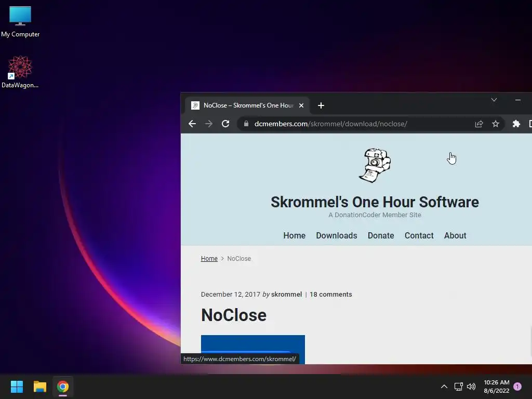Screen dimensions: 532x399
Task: Click the December 12, 2017 post date
Action: pyautogui.click(x=230, y=295)
